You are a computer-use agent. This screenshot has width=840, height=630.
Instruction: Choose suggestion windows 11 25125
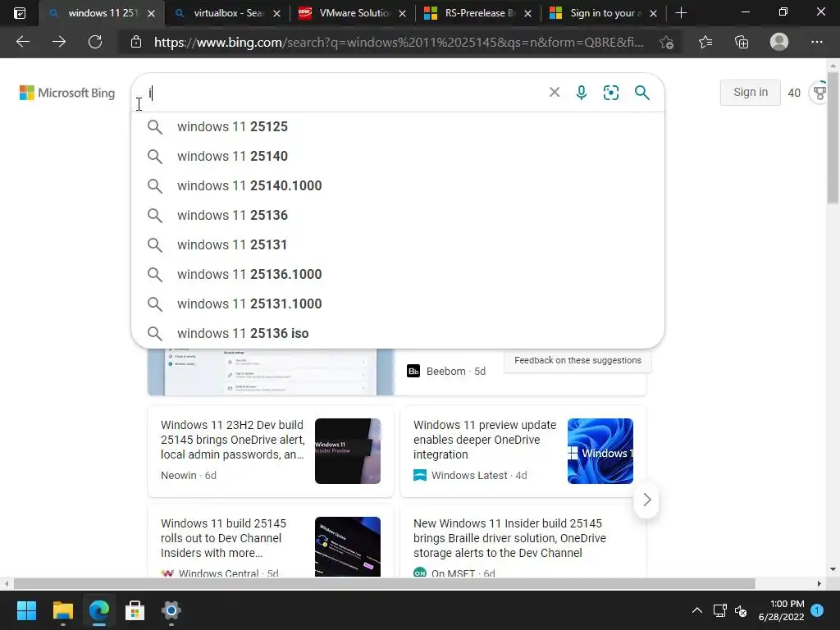click(398, 127)
